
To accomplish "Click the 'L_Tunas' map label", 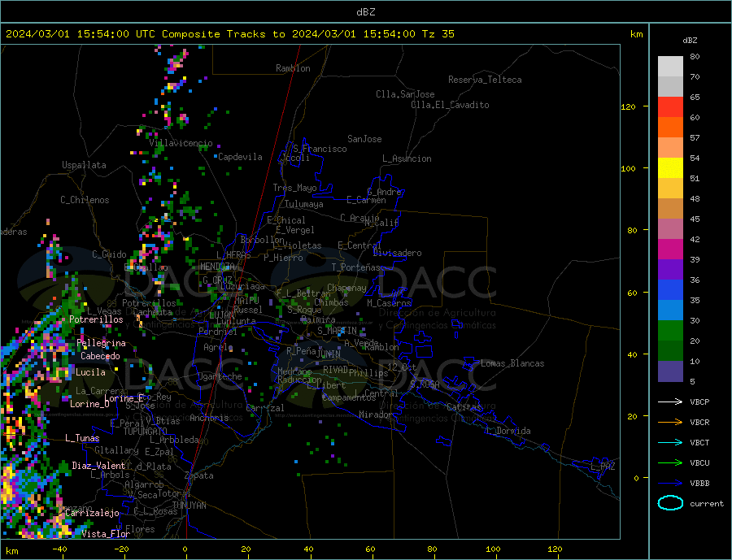I will pos(82,438).
